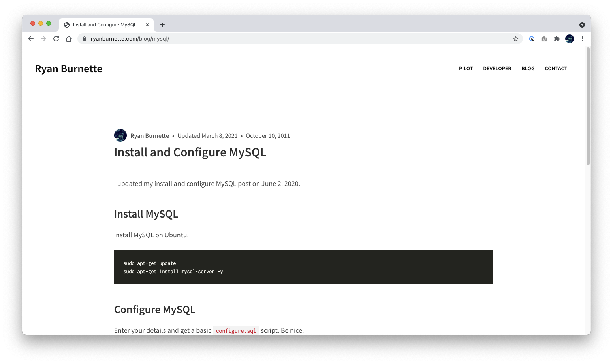Bookmark this page with the star icon

pos(516,39)
